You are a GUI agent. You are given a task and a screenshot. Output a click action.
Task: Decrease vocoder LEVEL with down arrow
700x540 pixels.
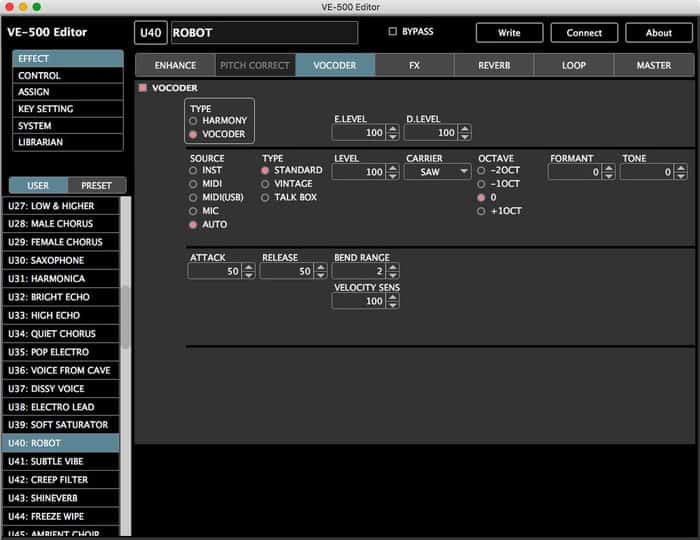point(392,176)
